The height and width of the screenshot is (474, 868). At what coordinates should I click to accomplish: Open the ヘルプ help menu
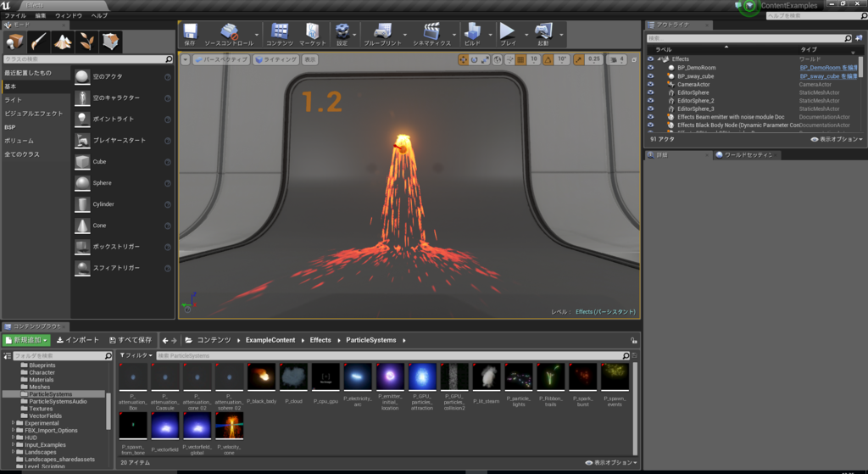(100, 15)
